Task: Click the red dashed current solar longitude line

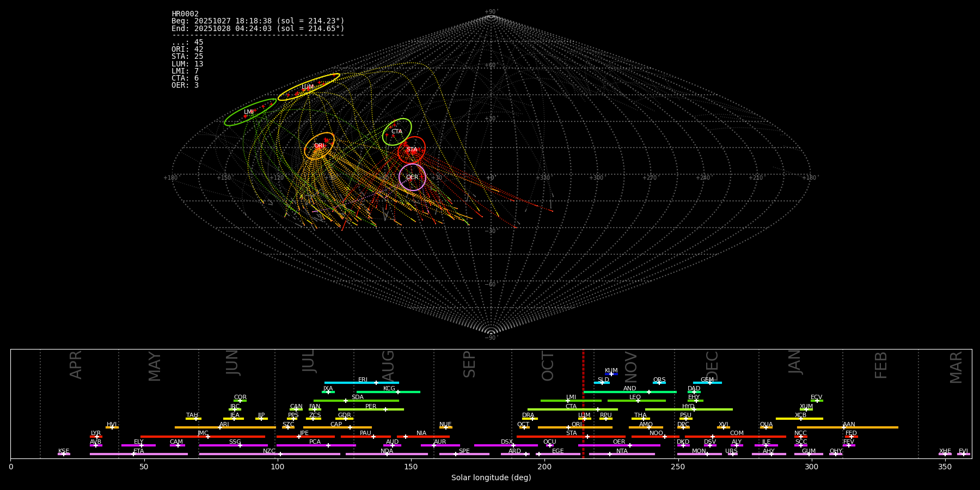Action: pos(583,403)
